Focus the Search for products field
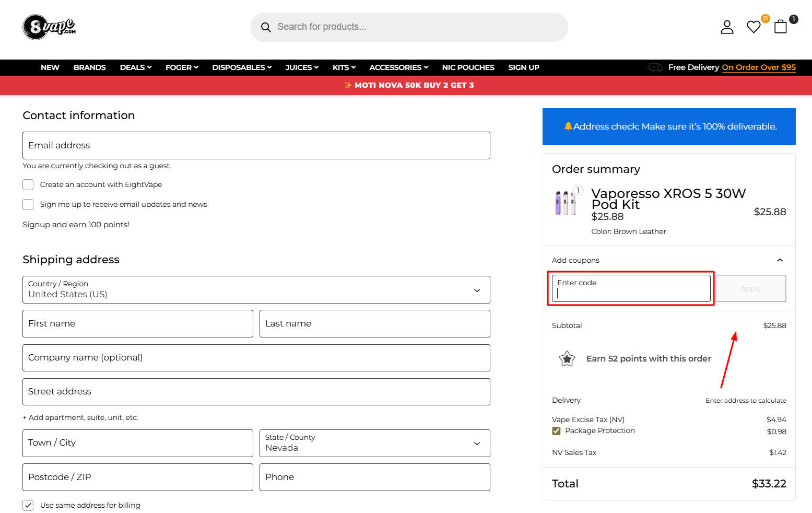The height and width of the screenshot is (513, 812). [x=409, y=27]
